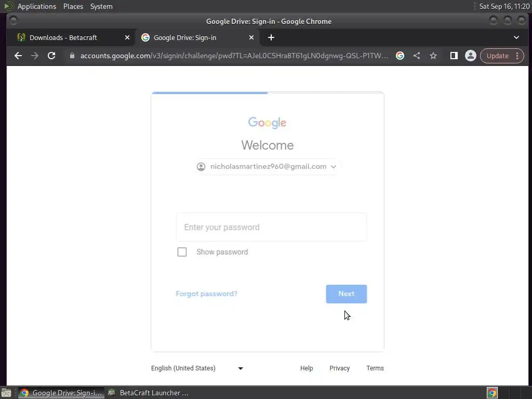Open the Help link
The width and height of the screenshot is (532, 399).
coord(307,368)
